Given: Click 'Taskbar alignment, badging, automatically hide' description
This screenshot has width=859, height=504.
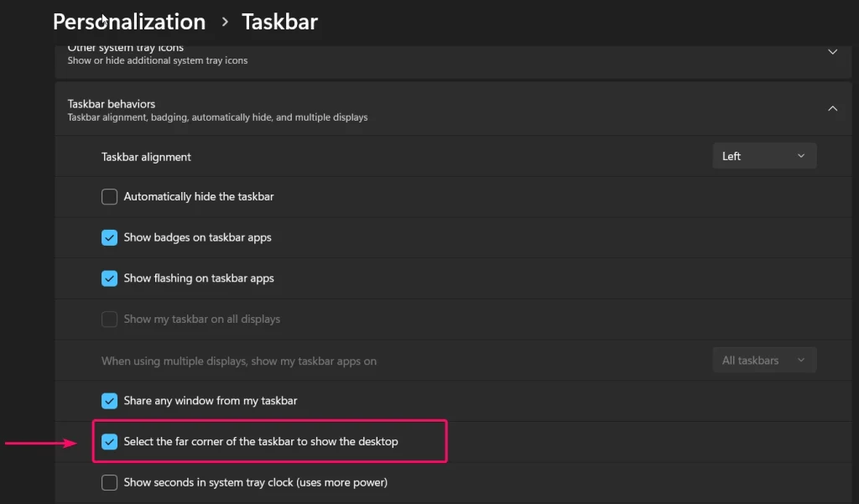Looking at the screenshot, I should pyautogui.click(x=217, y=117).
